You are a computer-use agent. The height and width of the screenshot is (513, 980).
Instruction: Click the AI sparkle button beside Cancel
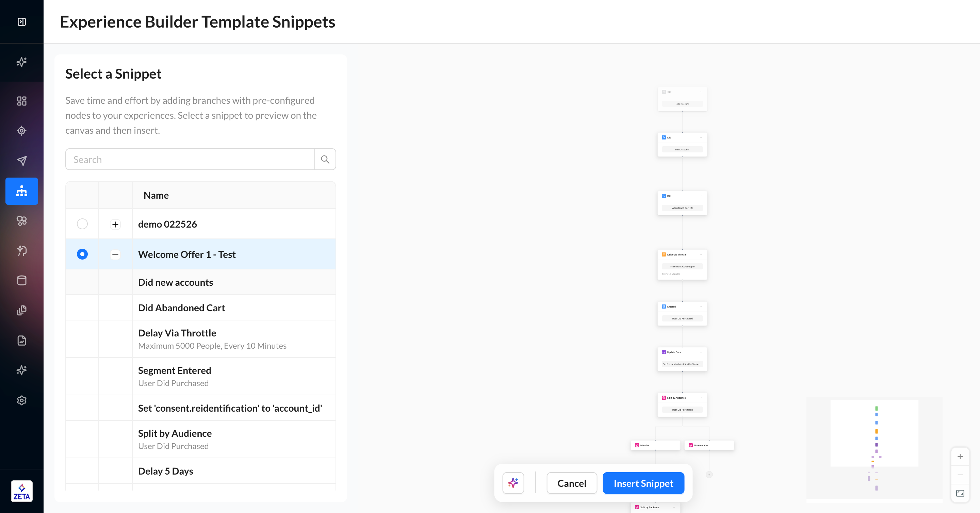[x=513, y=483]
